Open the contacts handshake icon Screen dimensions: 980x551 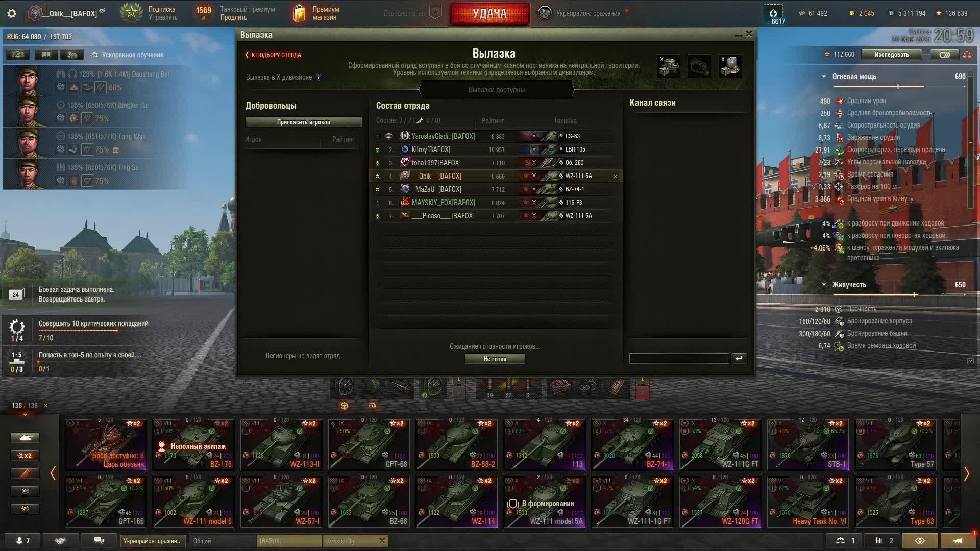60,540
